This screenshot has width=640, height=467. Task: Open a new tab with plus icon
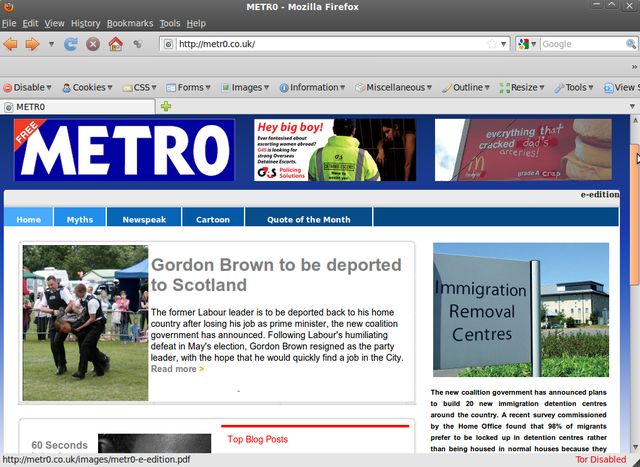click(x=166, y=106)
